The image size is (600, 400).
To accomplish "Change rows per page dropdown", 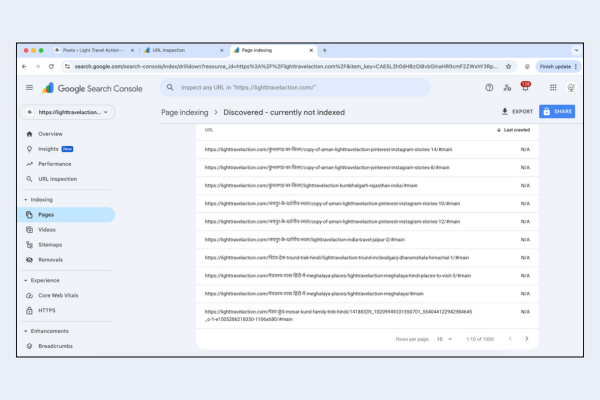I will click(x=441, y=339).
